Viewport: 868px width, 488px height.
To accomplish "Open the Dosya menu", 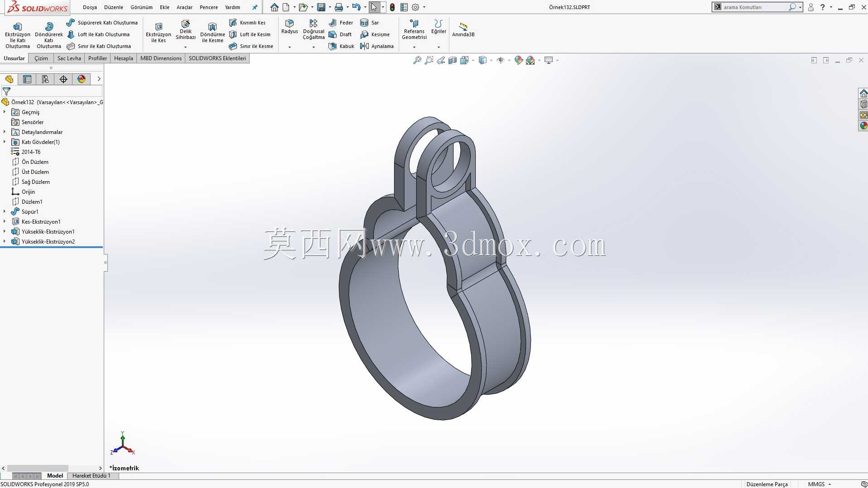I will (x=90, y=7).
